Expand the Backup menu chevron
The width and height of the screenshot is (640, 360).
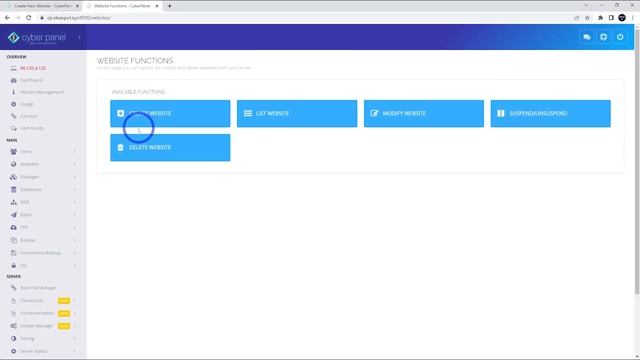[x=75, y=240]
